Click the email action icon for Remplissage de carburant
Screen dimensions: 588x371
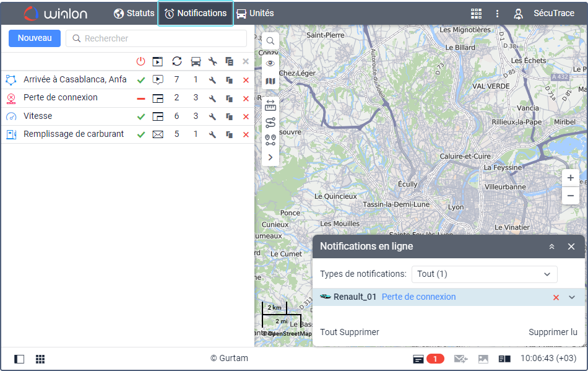(158, 134)
